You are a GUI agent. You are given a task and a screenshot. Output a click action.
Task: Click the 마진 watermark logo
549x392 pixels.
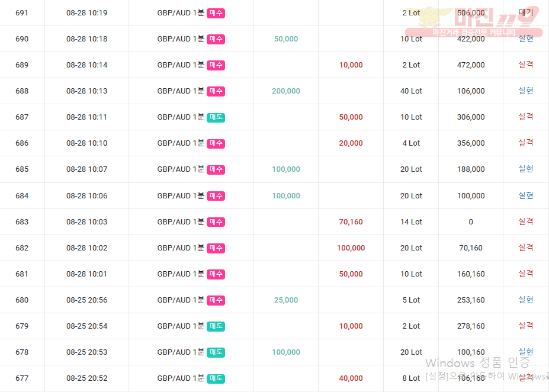click(x=481, y=21)
